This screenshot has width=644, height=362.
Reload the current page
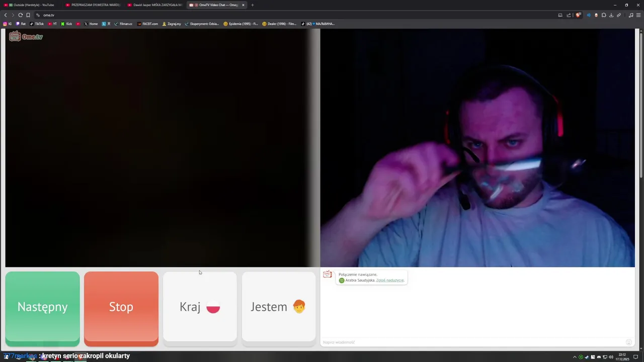coord(21,15)
